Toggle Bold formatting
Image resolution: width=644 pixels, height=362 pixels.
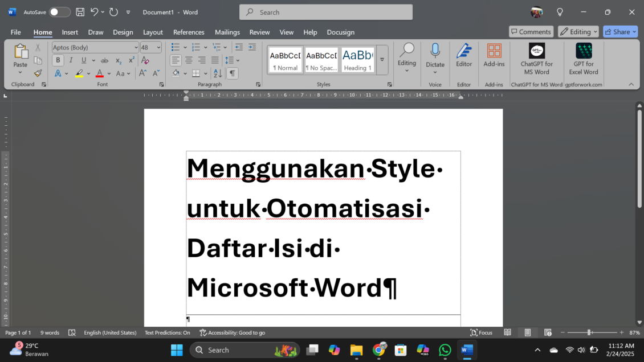(58, 60)
